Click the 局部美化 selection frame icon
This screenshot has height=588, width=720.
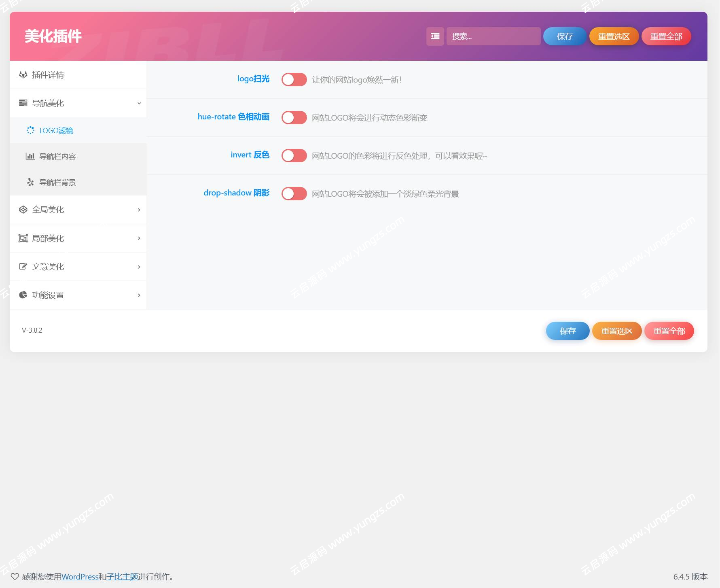(23, 238)
